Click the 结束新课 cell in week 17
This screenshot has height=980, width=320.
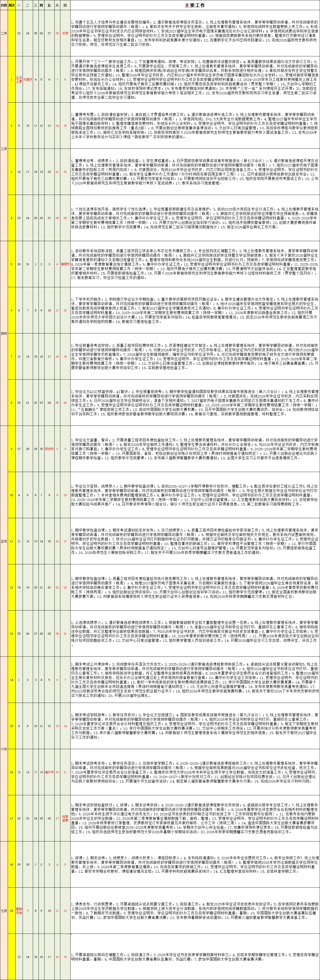pyautogui.click(x=65, y=818)
